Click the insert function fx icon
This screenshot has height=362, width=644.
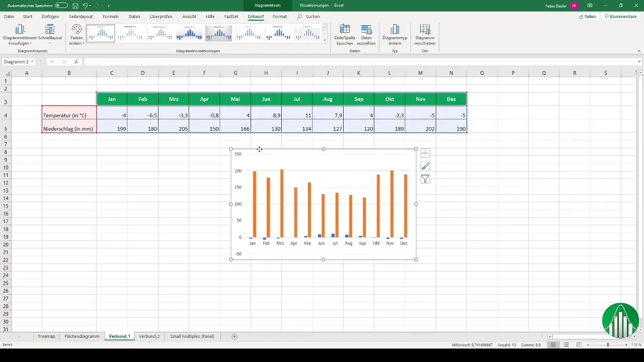pyautogui.click(x=76, y=62)
